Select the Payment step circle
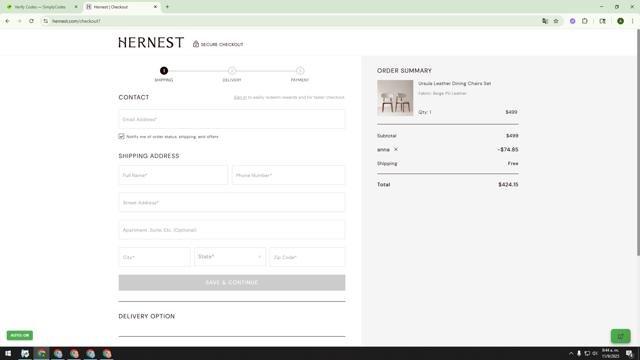 click(300, 71)
